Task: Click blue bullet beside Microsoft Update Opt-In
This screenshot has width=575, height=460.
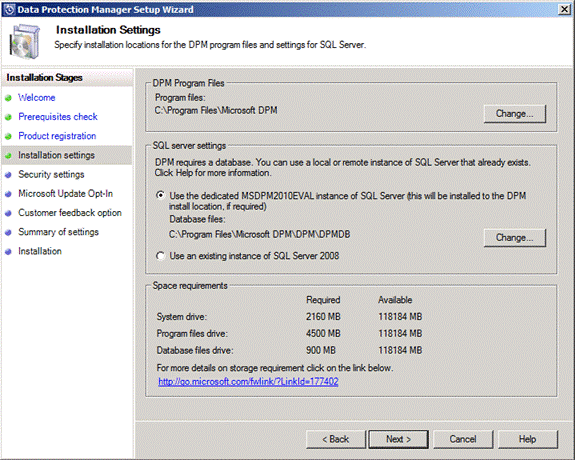Action: click(8, 194)
